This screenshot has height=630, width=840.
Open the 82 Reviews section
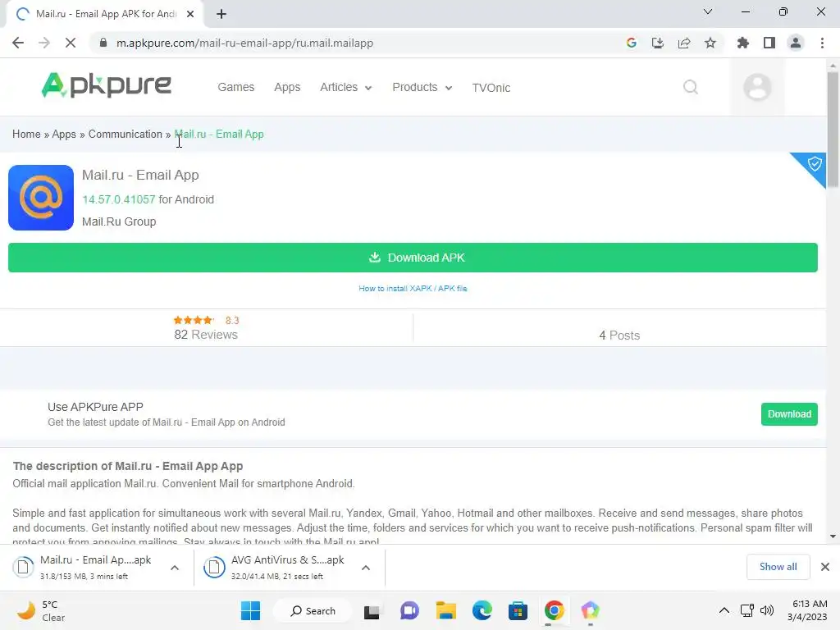[x=206, y=335]
